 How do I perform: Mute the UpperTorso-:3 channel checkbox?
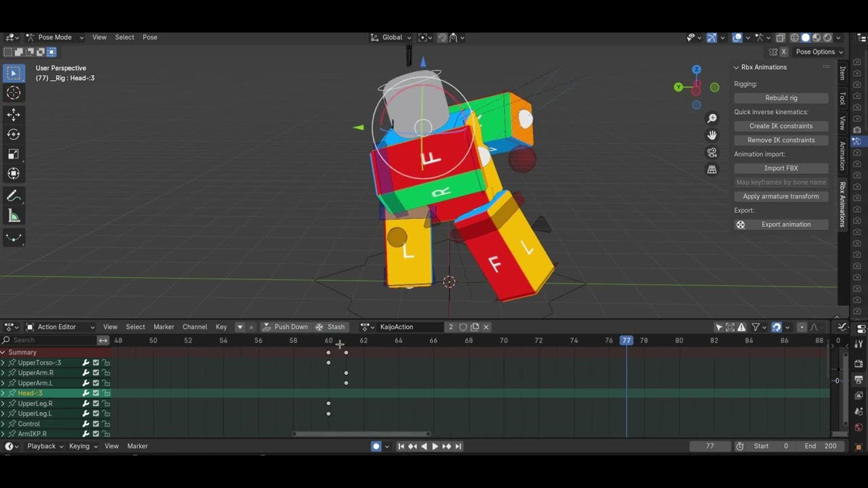point(96,363)
